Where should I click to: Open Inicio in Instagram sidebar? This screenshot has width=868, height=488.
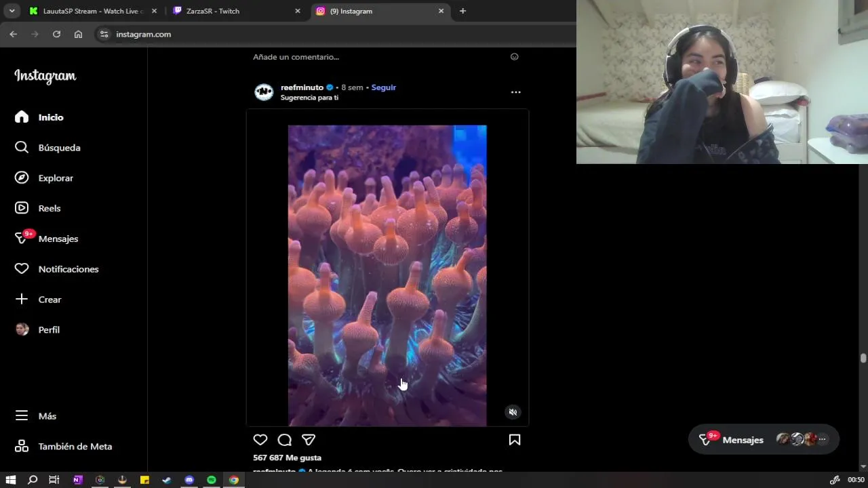[39, 117]
